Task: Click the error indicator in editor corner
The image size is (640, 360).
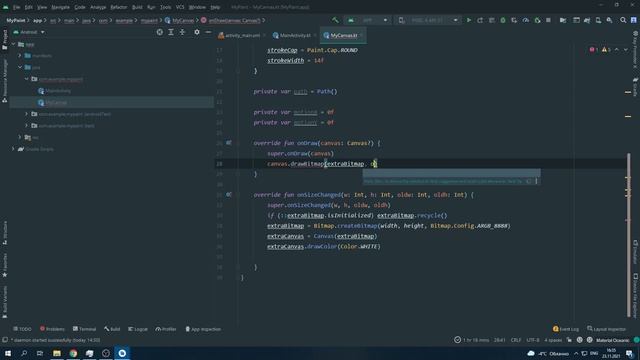Action: 593,50
